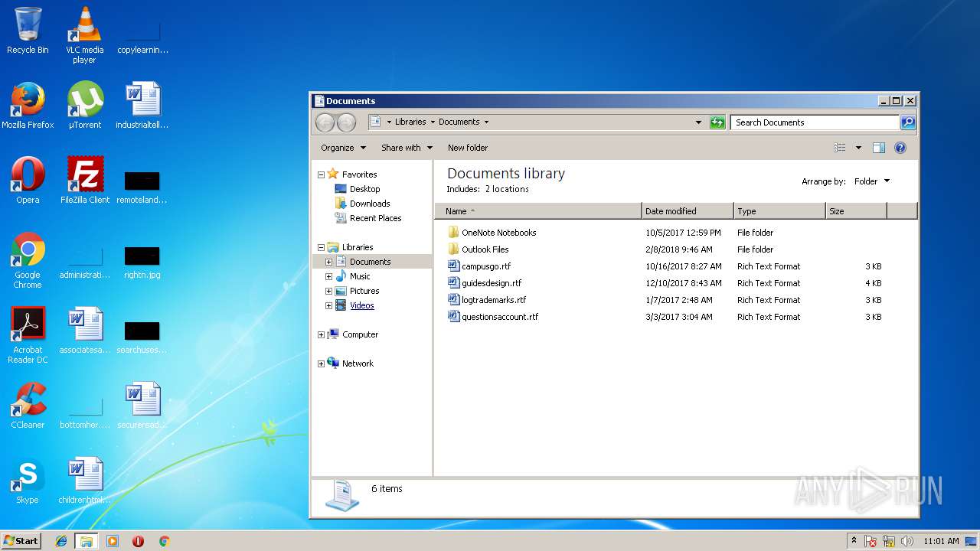
Task: Collapse the Libraries tree group
Action: (321, 247)
